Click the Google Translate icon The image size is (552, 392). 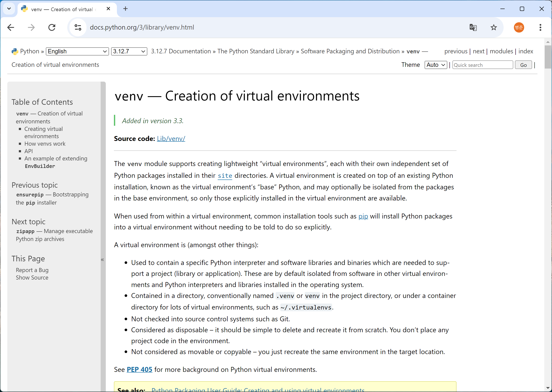coord(473,27)
